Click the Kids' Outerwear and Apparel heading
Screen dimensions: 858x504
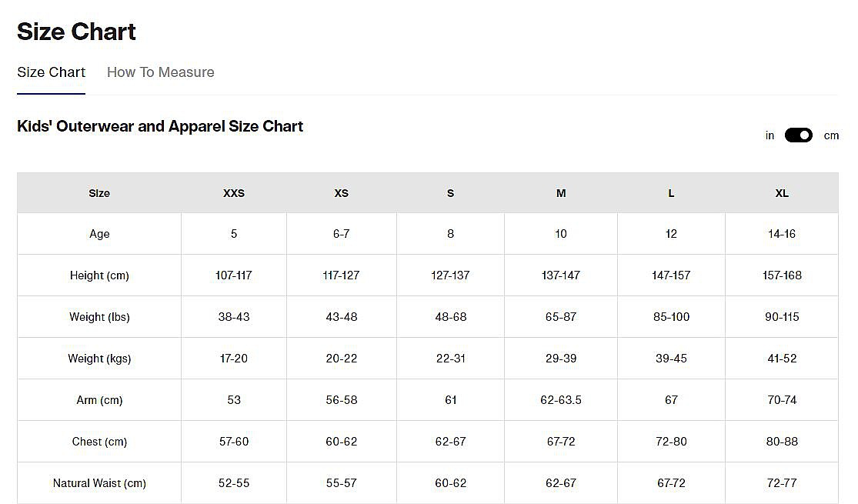(160, 126)
